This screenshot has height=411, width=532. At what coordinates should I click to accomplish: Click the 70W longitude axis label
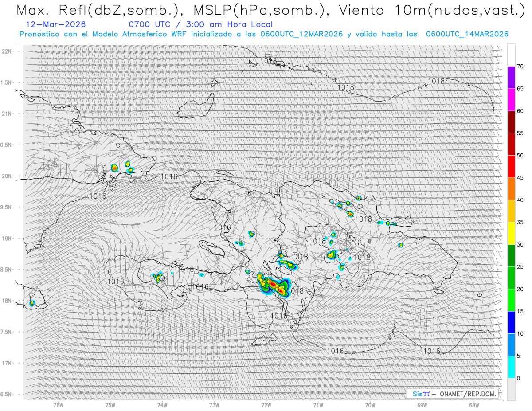[x=370, y=405]
